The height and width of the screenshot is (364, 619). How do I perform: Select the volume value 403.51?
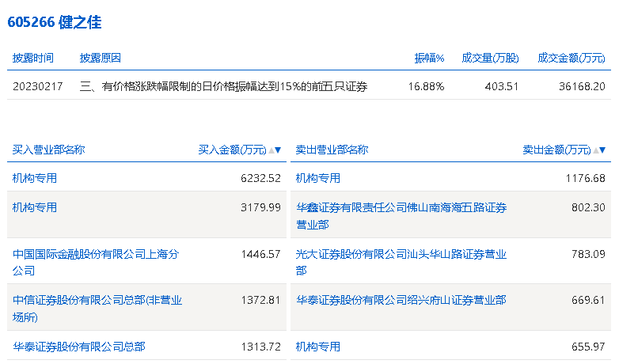501,86
